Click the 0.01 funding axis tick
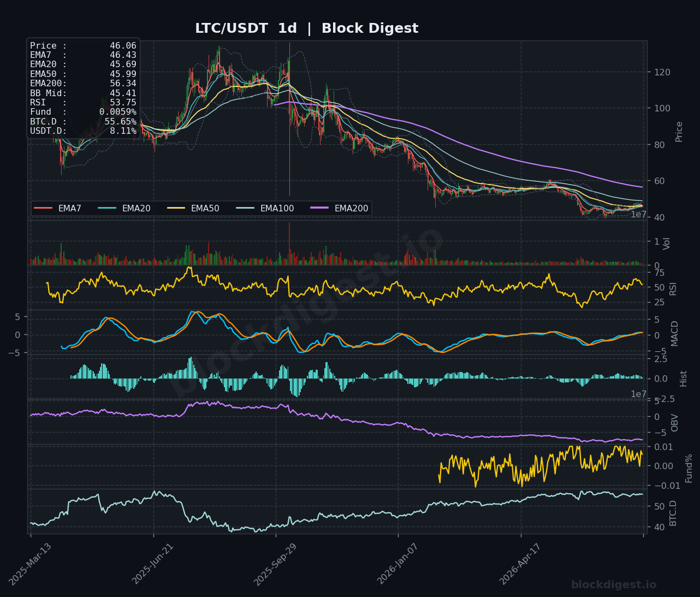Image resolution: width=700 pixels, height=597 pixels. click(664, 447)
